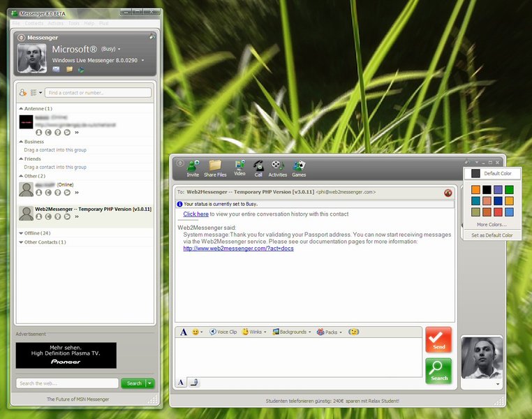Open the Backgrounds dropdown
The width and height of the screenshot is (532, 419).
pos(292,332)
